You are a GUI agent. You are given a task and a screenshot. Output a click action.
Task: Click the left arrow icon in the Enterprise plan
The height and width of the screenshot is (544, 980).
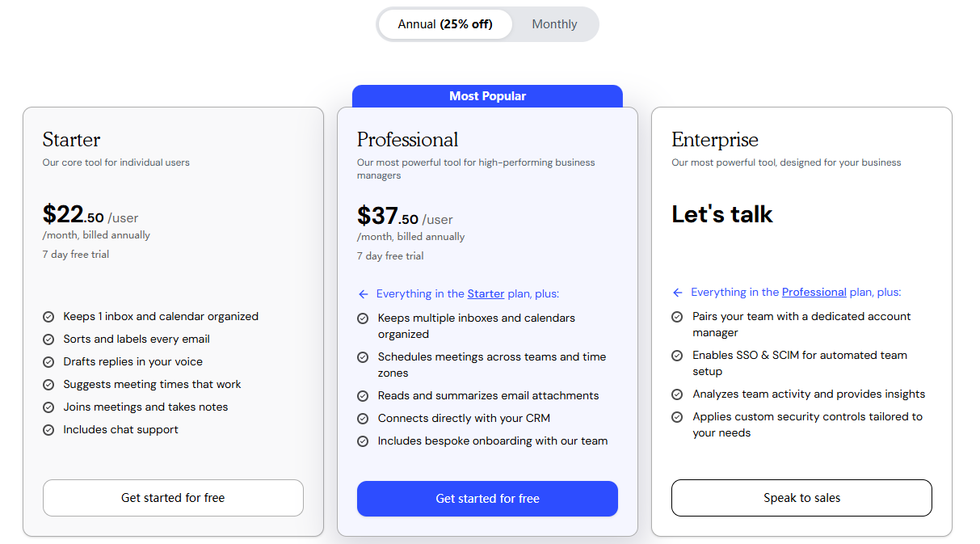[x=677, y=292]
